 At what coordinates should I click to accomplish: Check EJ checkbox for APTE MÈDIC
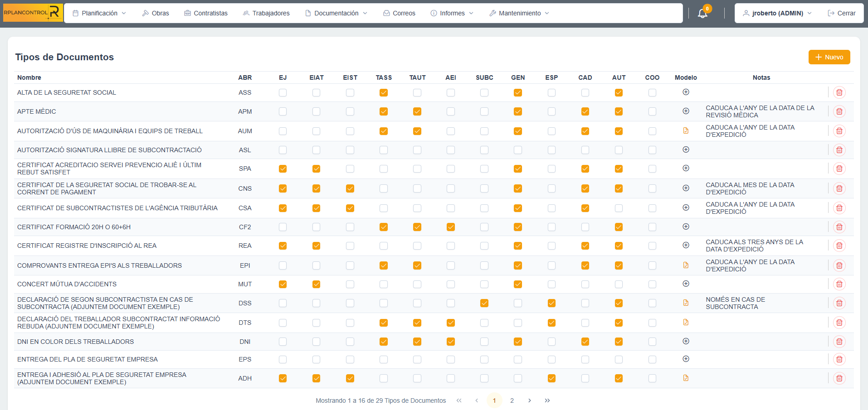point(283,111)
